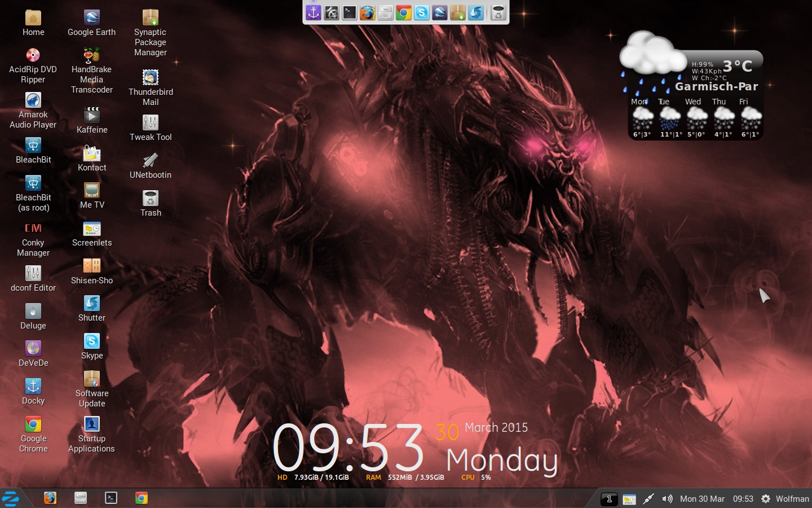This screenshot has height=508, width=812.
Task: Open Trash can in the top dock
Action: pos(498,12)
